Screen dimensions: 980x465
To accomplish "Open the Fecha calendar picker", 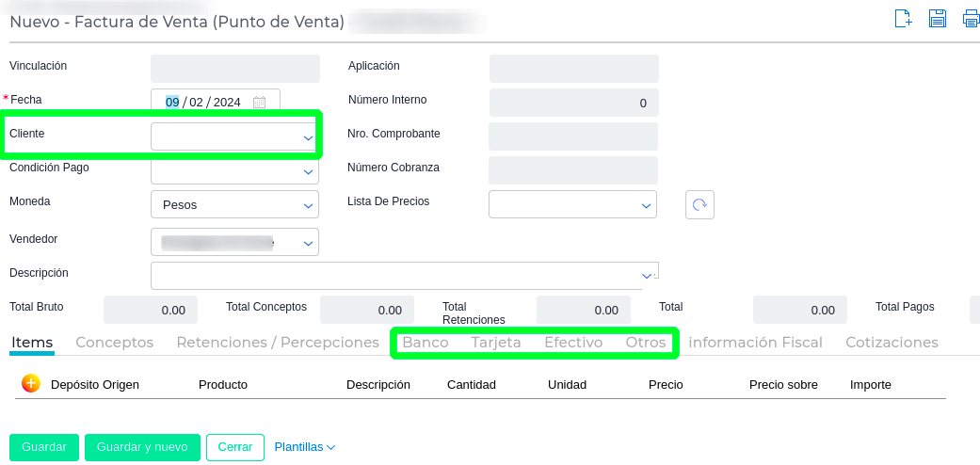I will click(x=260, y=103).
